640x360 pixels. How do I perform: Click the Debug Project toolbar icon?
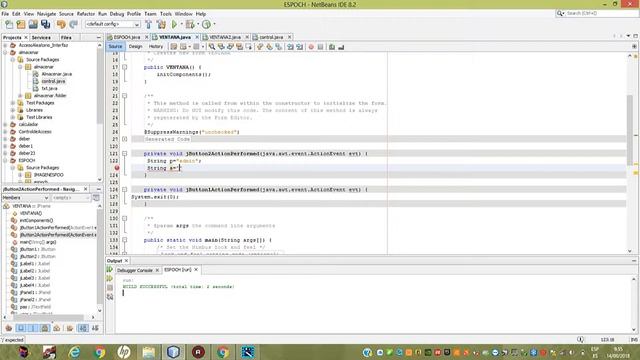[x=190, y=24]
